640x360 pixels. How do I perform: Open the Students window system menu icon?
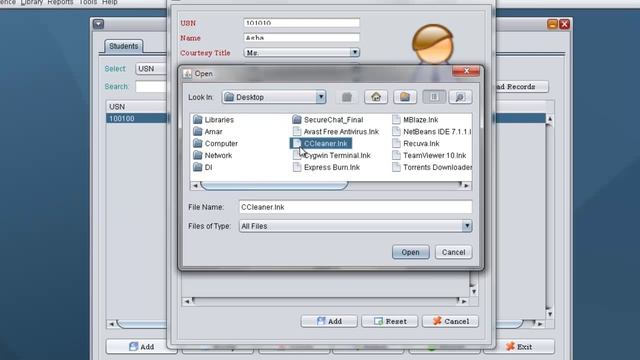(98, 24)
